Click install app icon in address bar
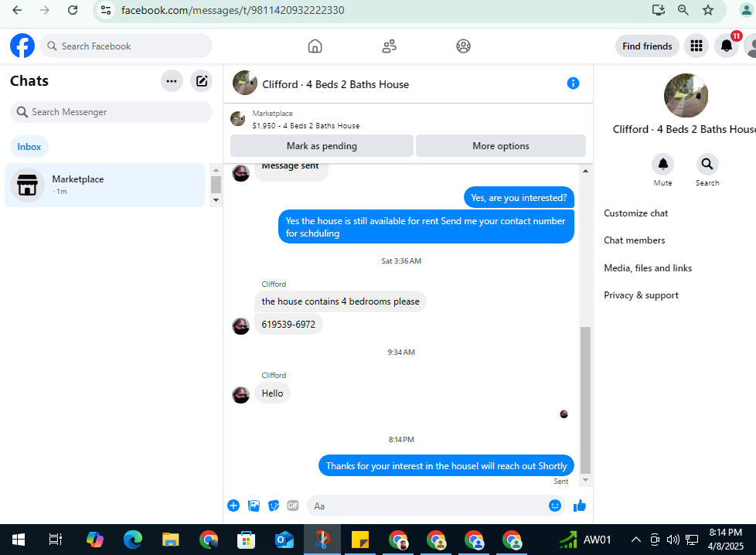This screenshot has height=555, width=756. [659, 10]
